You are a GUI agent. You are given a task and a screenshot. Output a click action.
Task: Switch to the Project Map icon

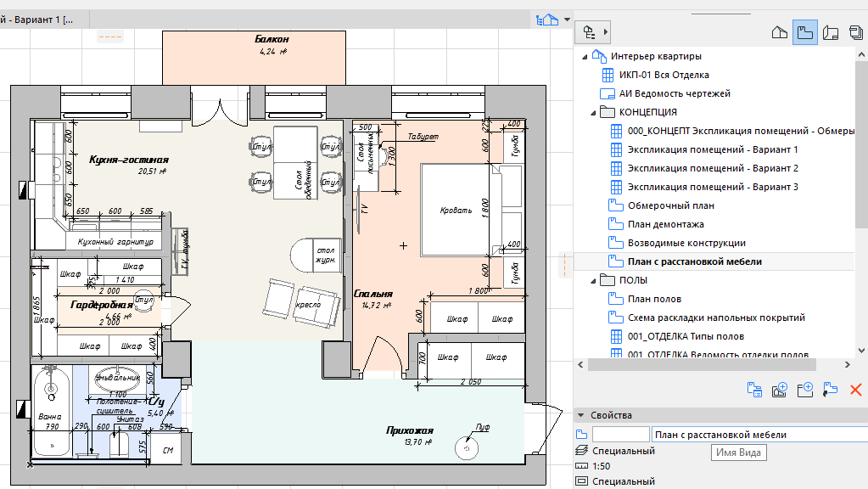coord(780,32)
